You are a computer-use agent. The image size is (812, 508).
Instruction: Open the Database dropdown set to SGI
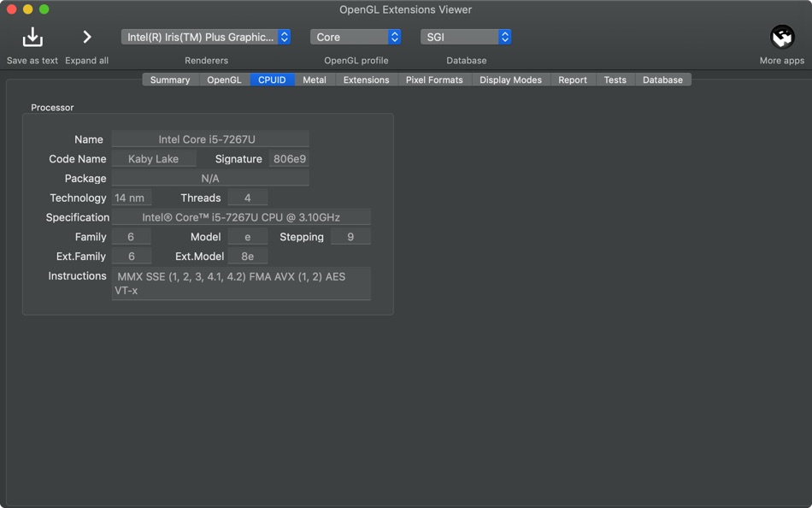click(466, 37)
